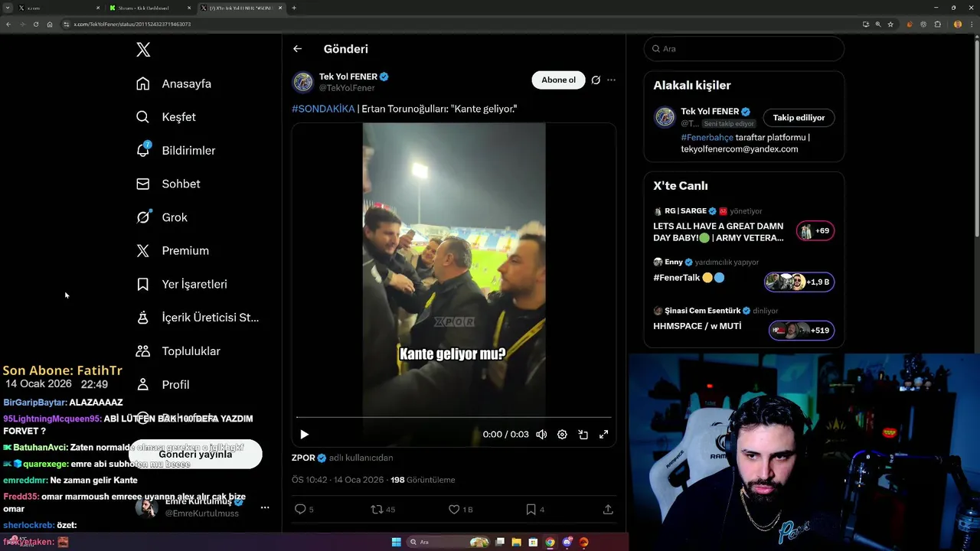Open İçerik Üreticisi Studio item

pyautogui.click(x=198, y=318)
